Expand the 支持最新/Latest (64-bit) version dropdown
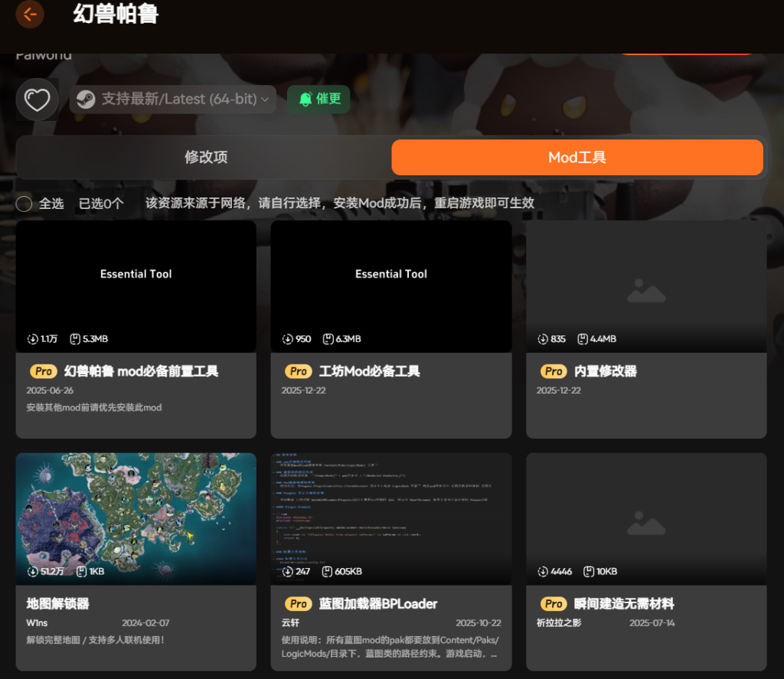The width and height of the screenshot is (784, 679). coord(173,100)
